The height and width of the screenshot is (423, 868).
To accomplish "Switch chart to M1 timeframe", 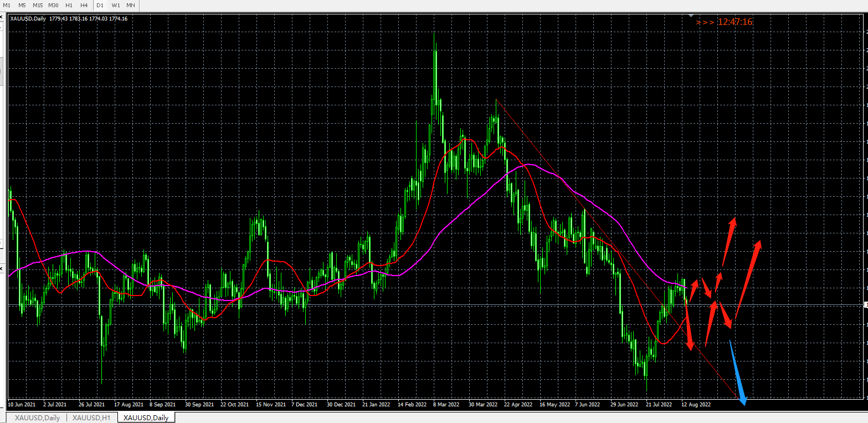I will point(7,5).
